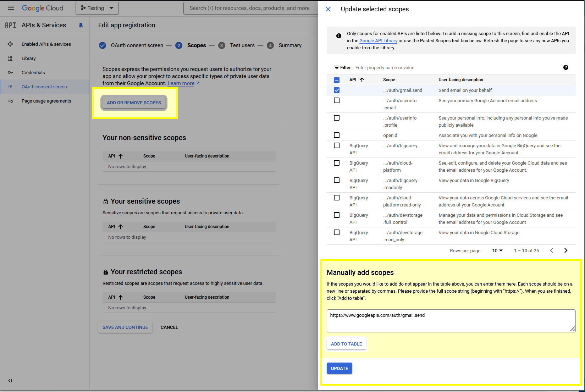Click the CANCEL button

(x=169, y=327)
